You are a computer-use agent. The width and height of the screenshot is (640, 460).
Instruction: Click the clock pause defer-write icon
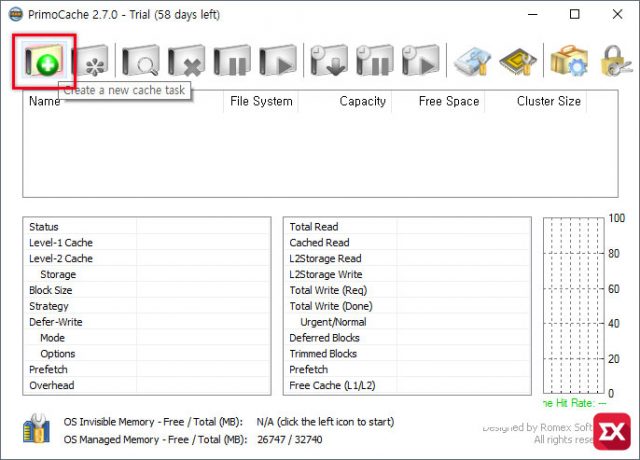pyautogui.click(x=374, y=61)
